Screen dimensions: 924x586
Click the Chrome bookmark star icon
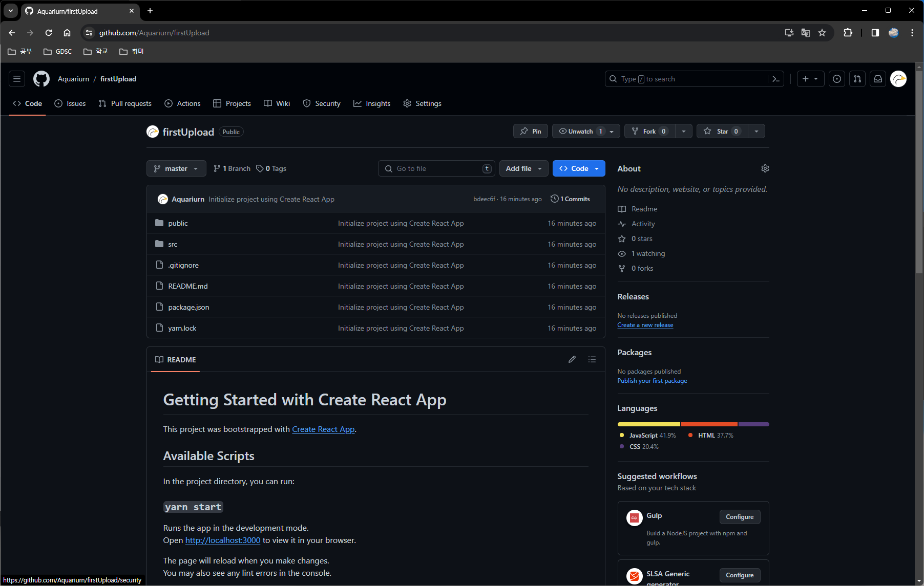coord(822,33)
